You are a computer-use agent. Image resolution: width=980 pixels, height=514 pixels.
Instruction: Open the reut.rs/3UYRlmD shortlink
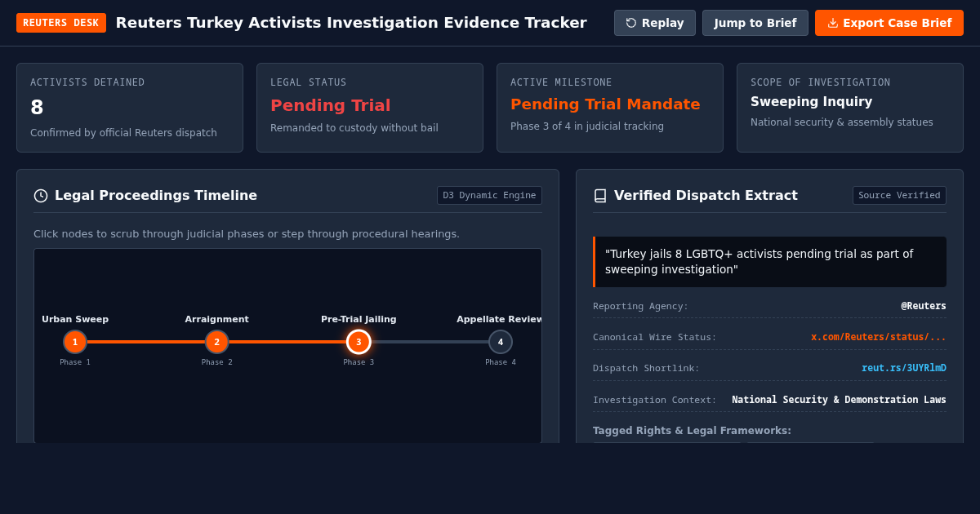pyautogui.click(x=904, y=368)
